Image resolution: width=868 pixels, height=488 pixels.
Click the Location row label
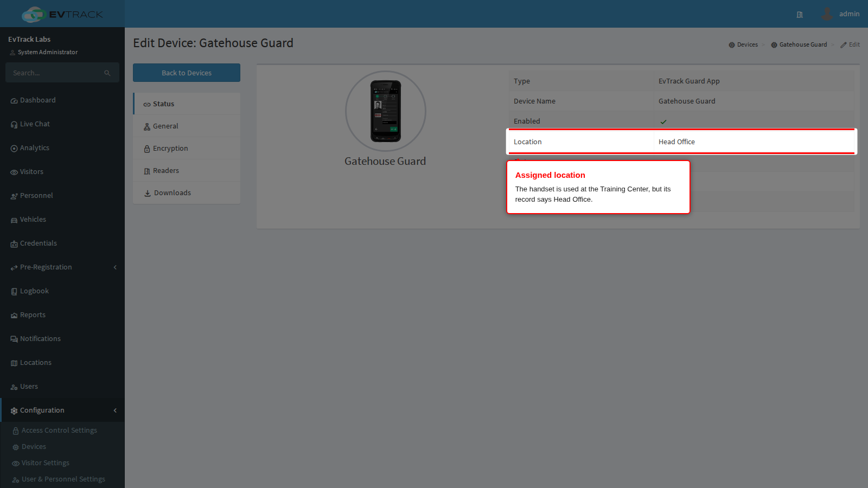[528, 142]
